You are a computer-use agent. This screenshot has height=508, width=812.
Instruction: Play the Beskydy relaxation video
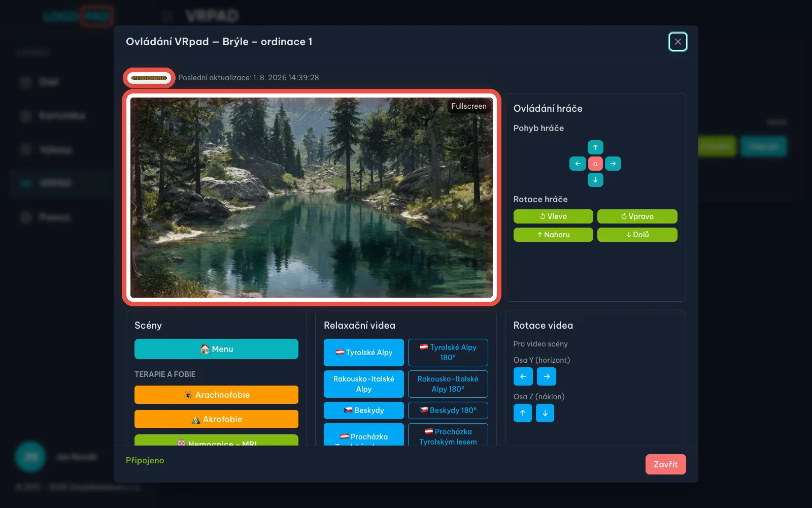tap(364, 410)
